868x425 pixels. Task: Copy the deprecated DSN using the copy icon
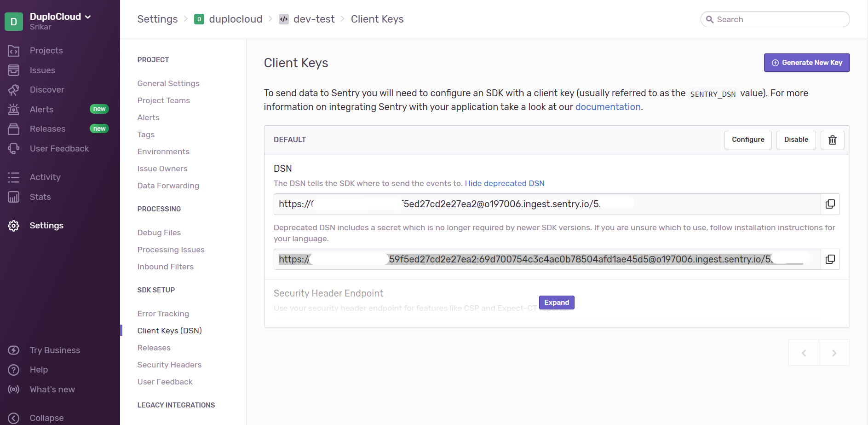click(x=830, y=259)
